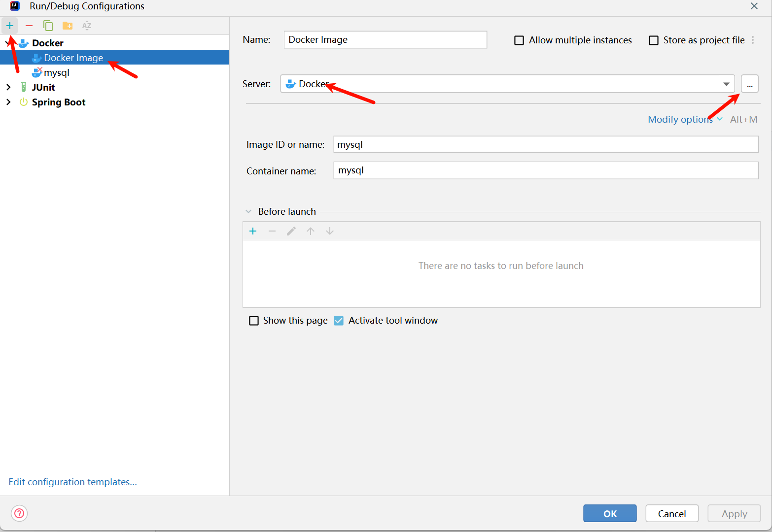Create a new folder with folder icon
The height and width of the screenshot is (532, 772).
(x=68, y=26)
